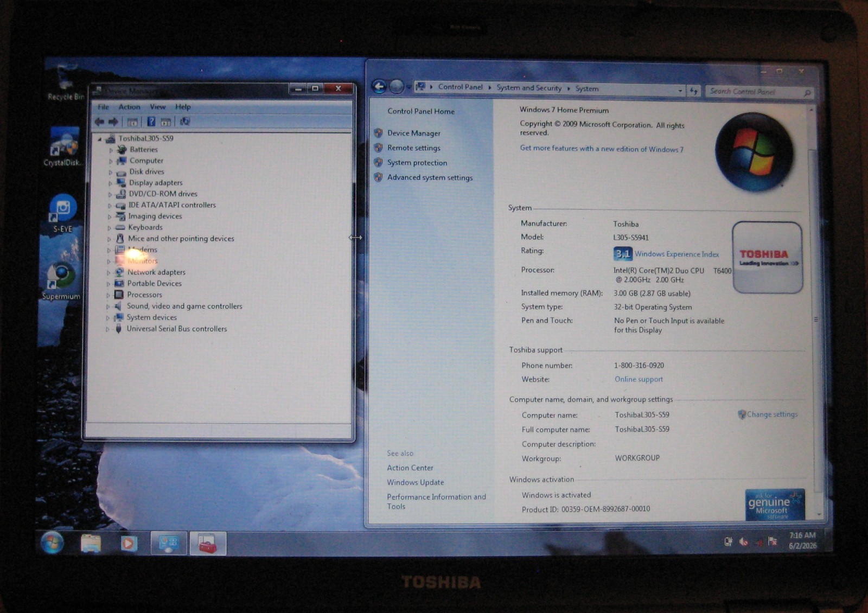Click the refresh button beside address bar
The width and height of the screenshot is (868, 613).
[x=694, y=91]
